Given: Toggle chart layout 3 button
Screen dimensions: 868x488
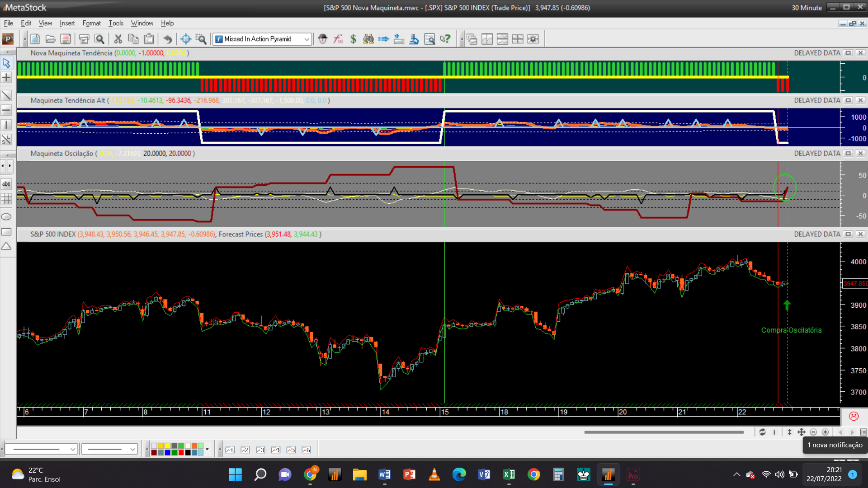Looking at the screenshot, I should 260,450.
